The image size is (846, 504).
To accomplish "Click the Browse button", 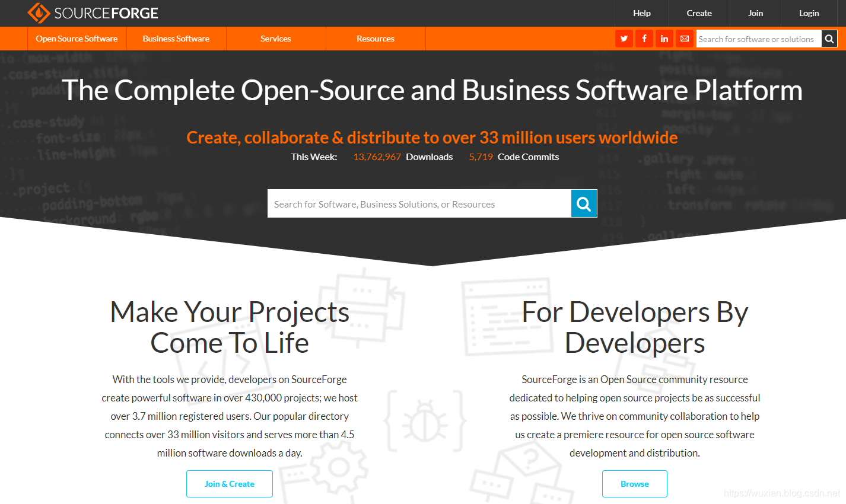I will (x=635, y=484).
